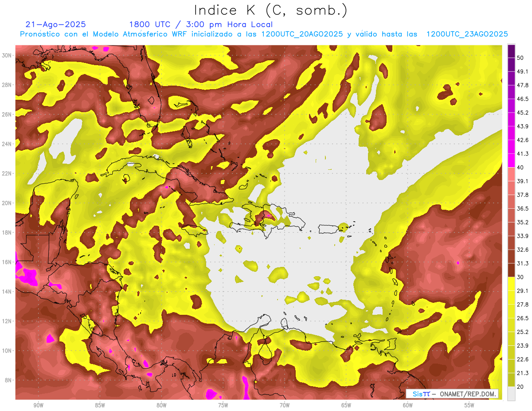Click colorbar value "36.5"
The width and height of the screenshot is (532, 411).
tap(522, 209)
